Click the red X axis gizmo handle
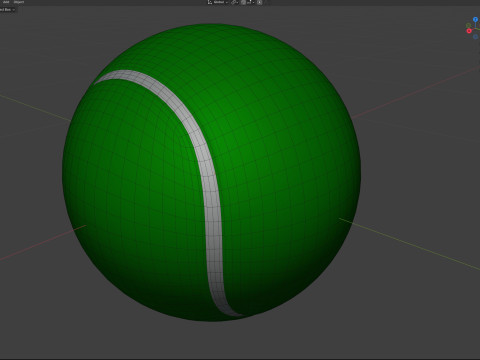 pos(469,31)
